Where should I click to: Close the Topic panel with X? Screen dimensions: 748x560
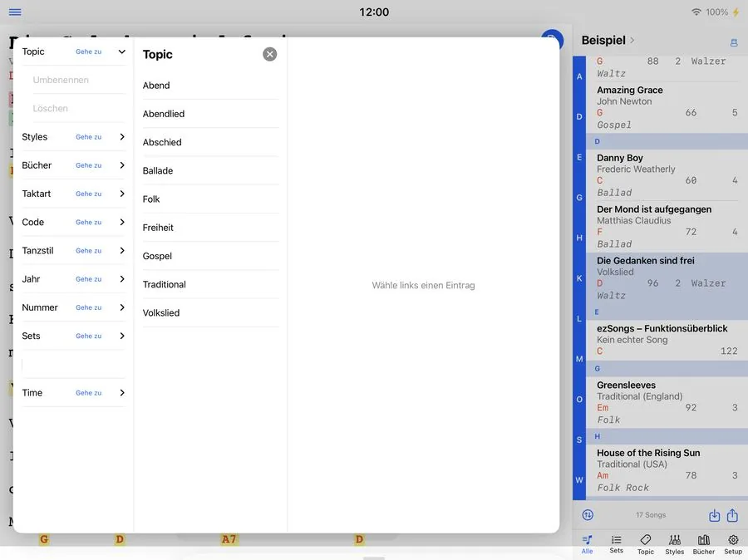click(269, 54)
